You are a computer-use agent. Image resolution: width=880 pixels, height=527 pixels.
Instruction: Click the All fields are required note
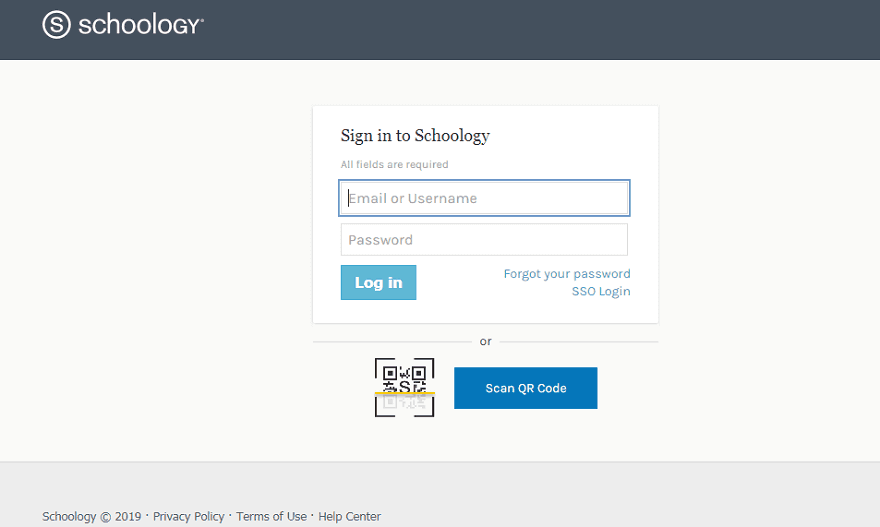[394, 164]
